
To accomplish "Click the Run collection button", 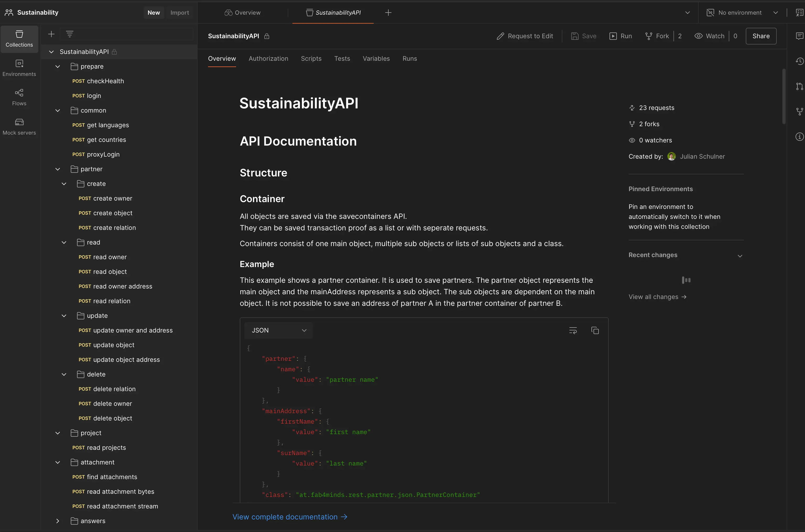I will 621,36.
